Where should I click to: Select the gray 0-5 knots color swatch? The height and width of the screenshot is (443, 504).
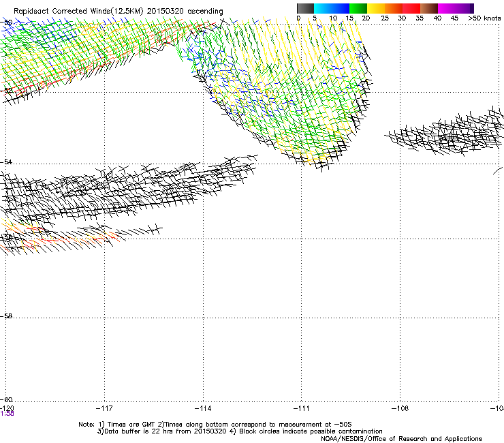pos(305,8)
